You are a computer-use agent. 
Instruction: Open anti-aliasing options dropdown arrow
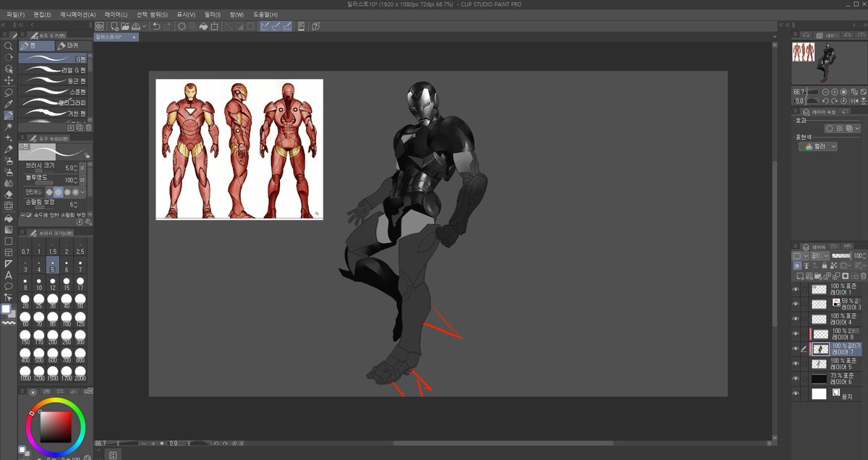click(82, 192)
